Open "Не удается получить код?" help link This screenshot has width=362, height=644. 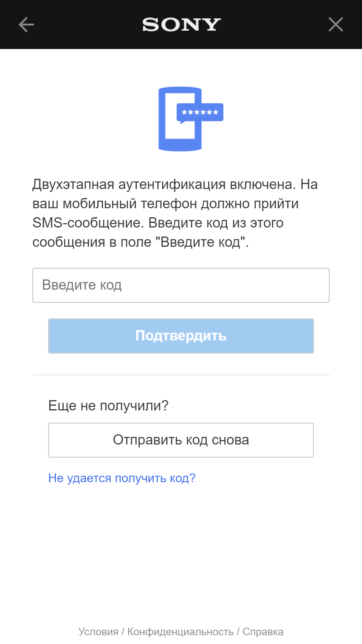(x=122, y=478)
